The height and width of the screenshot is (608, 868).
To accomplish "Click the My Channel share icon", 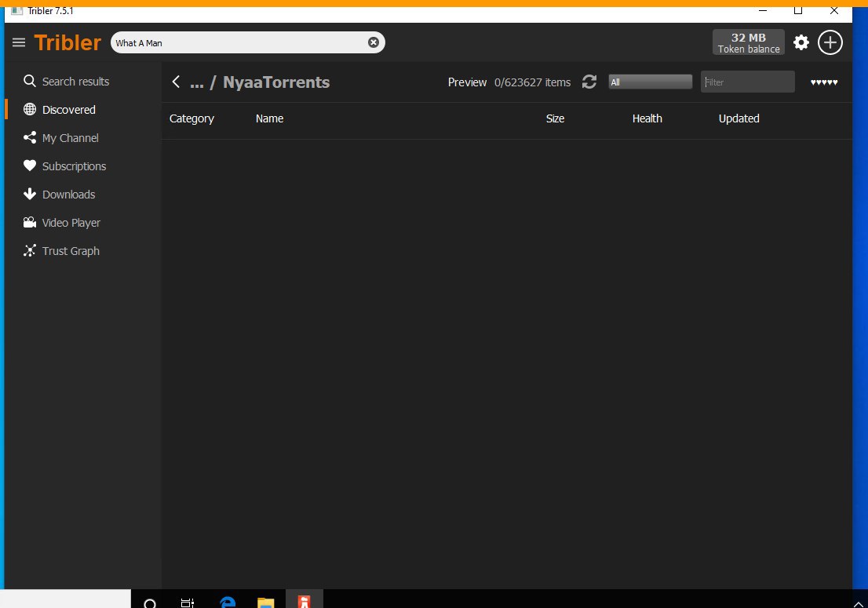I will pyautogui.click(x=29, y=138).
